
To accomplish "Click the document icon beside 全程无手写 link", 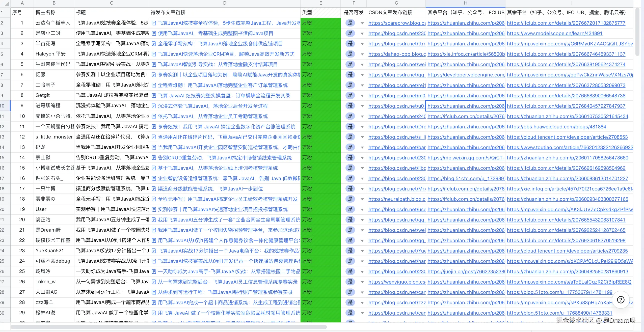I will pos(154,199).
